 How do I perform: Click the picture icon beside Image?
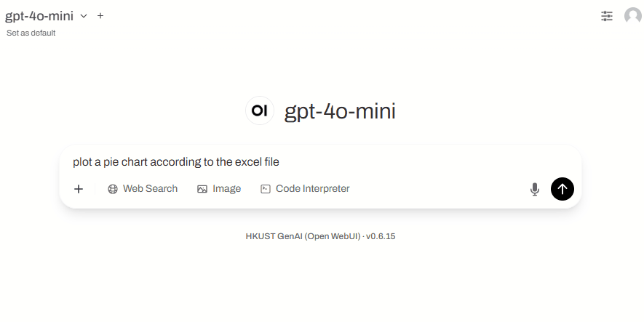point(202,189)
